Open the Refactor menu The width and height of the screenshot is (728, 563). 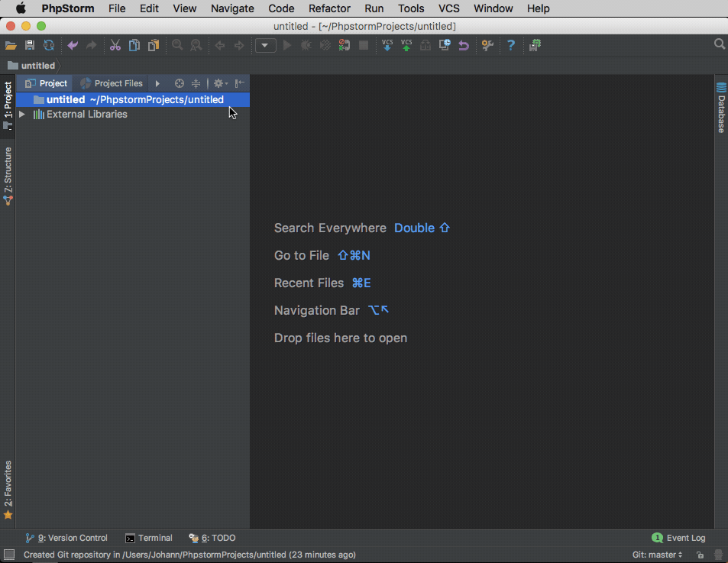coord(329,8)
